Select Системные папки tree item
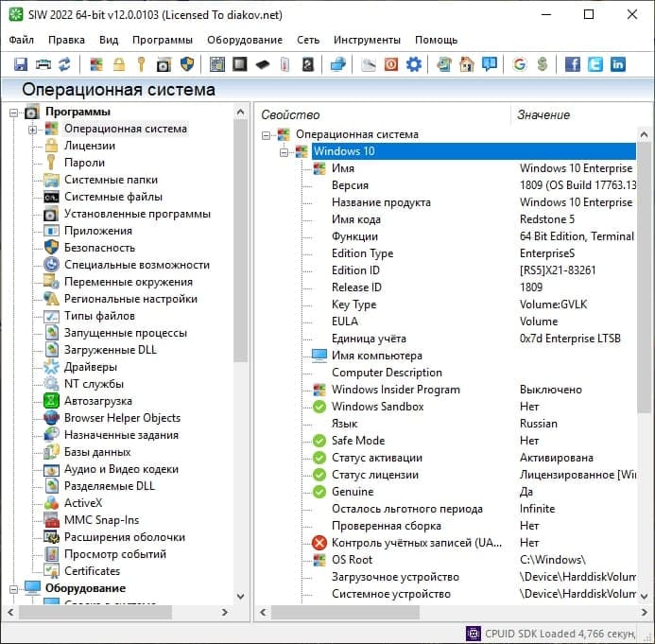 click(111, 180)
